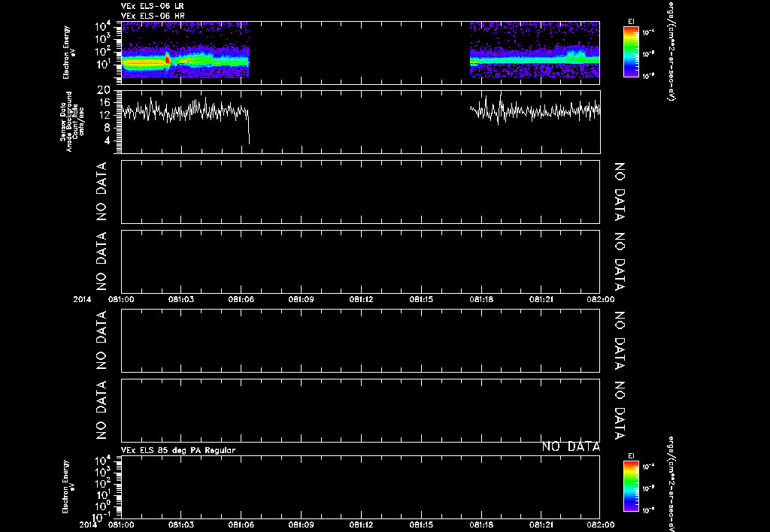Click 081:18 on the middle time axis
Viewport: 770px width, 532px height.
(481, 299)
